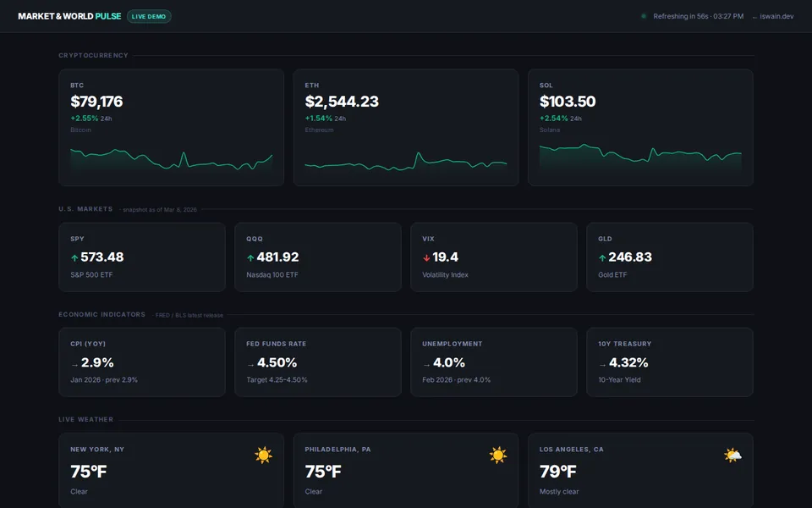Screen dimensions: 812x508
Task: Click ETH +1.54% 24h change
Action: pos(326,119)
